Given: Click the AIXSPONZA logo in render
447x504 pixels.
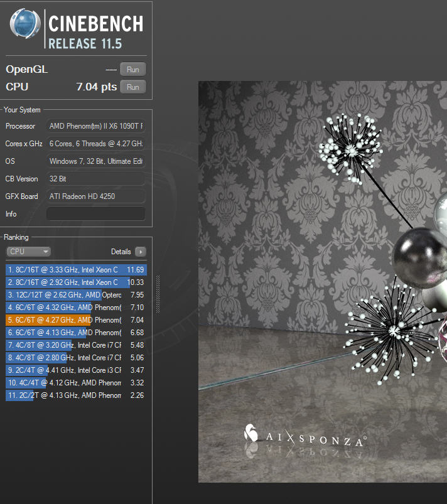Looking at the screenshot, I should [305, 436].
